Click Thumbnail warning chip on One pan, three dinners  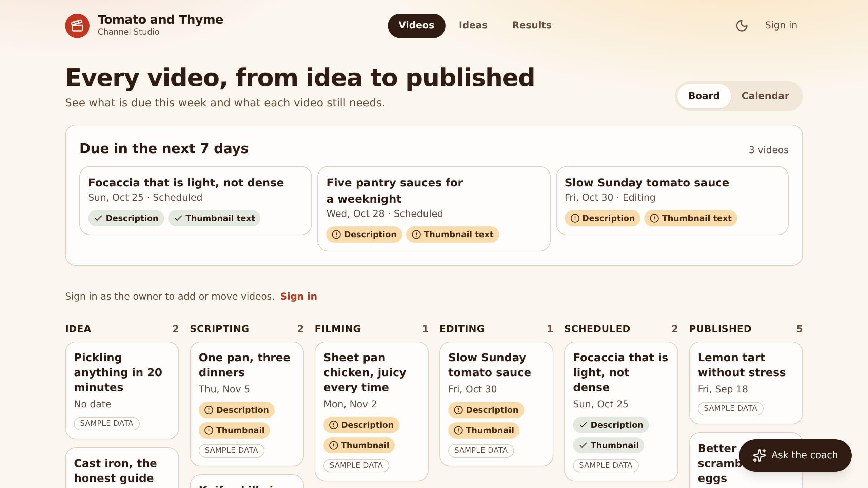234,430
